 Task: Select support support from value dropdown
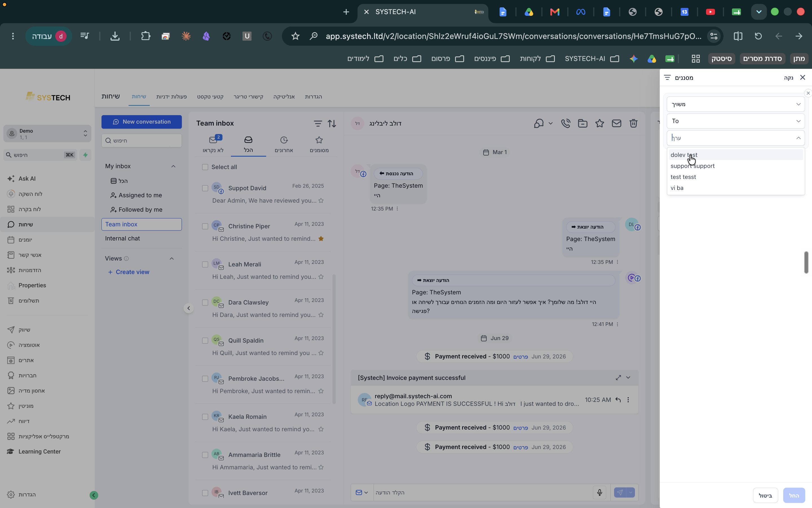click(736, 166)
